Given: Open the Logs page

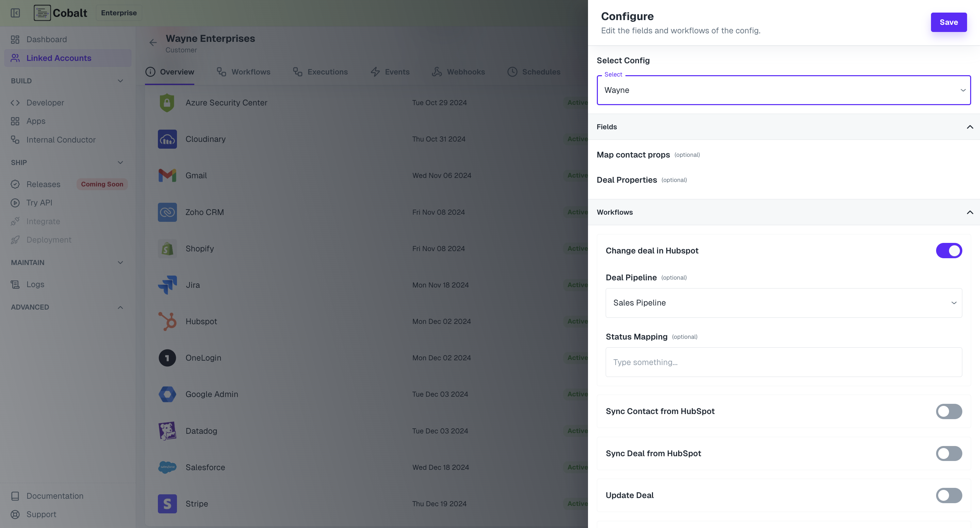Looking at the screenshot, I should tap(35, 284).
